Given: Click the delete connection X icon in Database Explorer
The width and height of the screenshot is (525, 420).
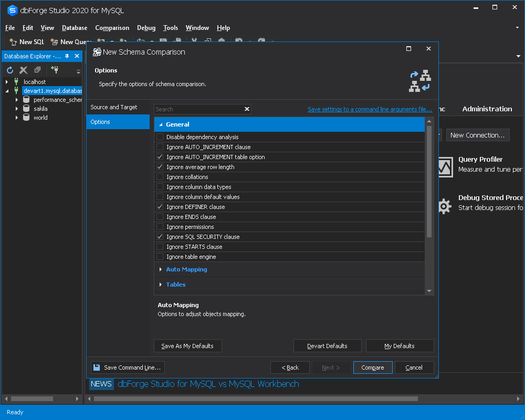Looking at the screenshot, I should (x=24, y=70).
